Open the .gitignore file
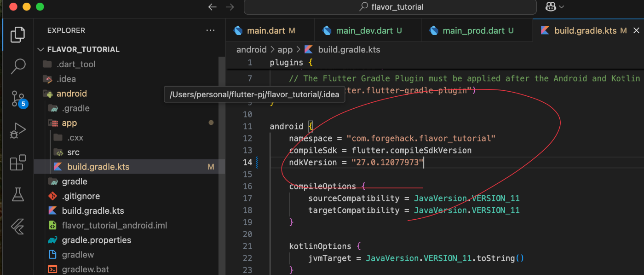This screenshot has height=275, width=644. (x=80, y=196)
